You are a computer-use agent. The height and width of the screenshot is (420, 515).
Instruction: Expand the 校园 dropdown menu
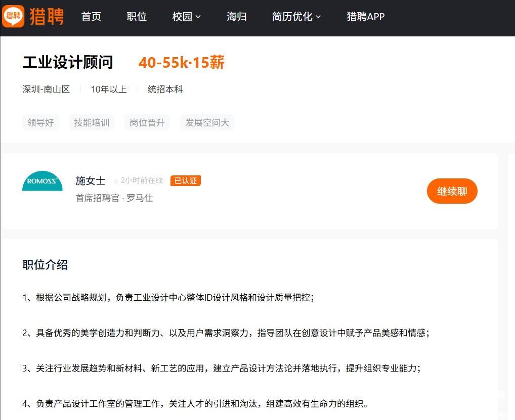click(x=186, y=17)
